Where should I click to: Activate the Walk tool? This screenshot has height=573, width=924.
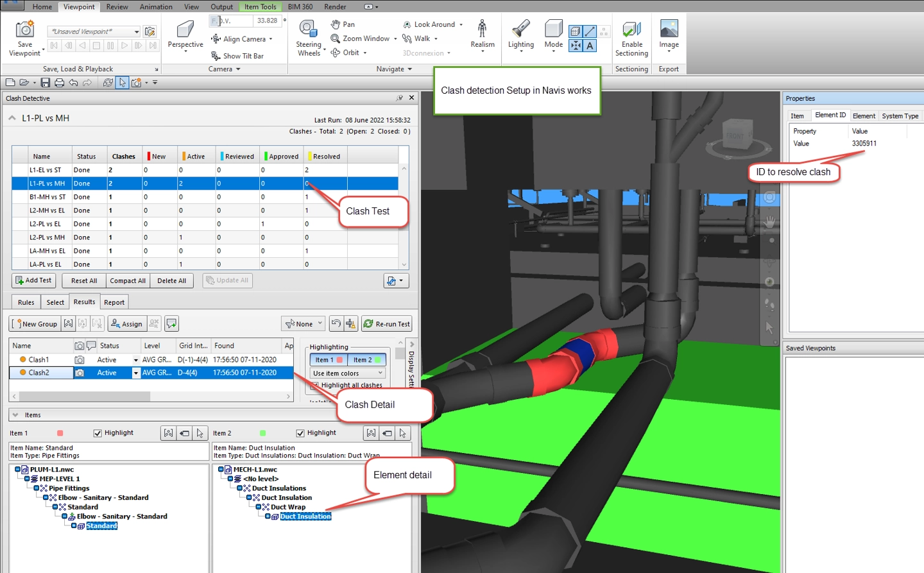click(x=407, y=38)
